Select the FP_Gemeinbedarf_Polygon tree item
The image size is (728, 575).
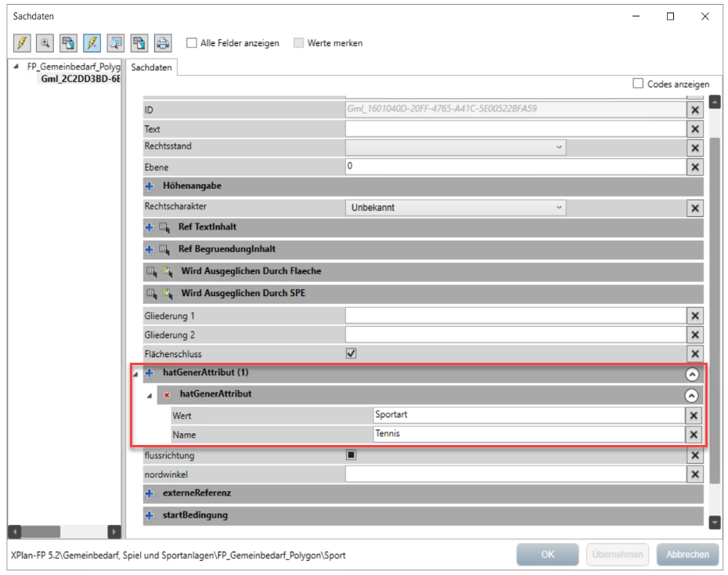point(74,67)
